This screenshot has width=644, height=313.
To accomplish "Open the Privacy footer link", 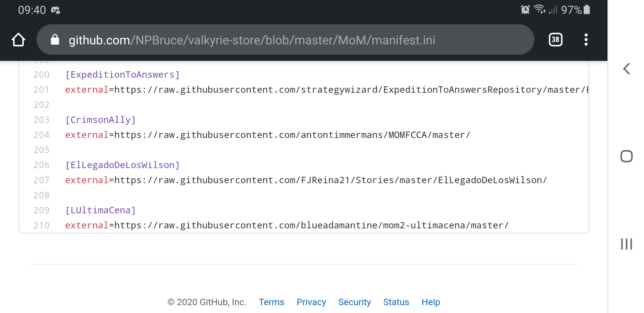I will coord(311,302).
